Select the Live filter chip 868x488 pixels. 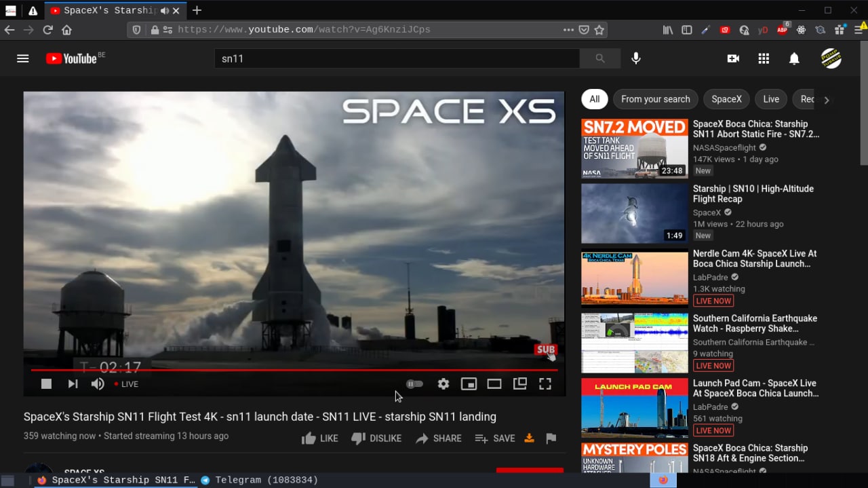pyautogui.click(x=771, y=99)
